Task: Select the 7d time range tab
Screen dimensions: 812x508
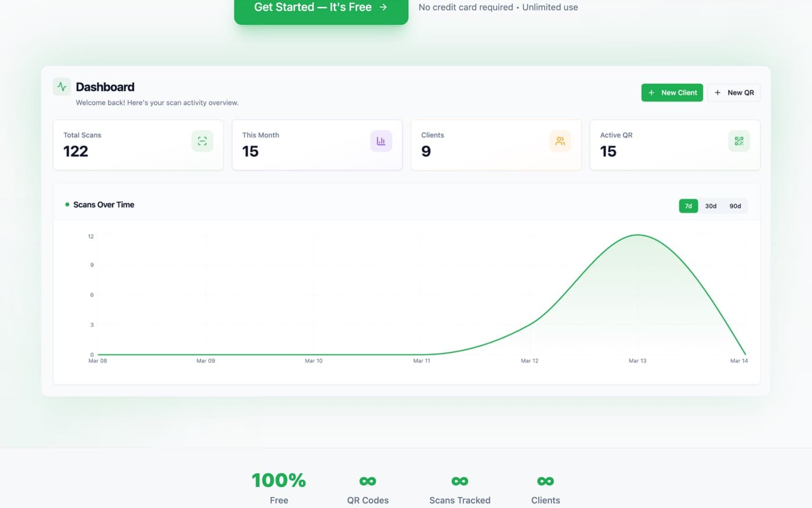Action: 688,206
